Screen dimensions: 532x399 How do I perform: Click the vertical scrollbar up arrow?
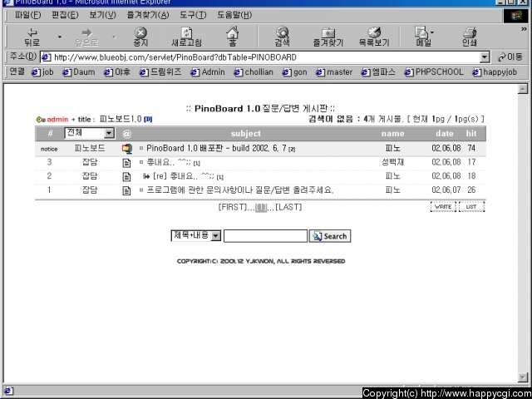pyautogui.click(x=523, y=89)
